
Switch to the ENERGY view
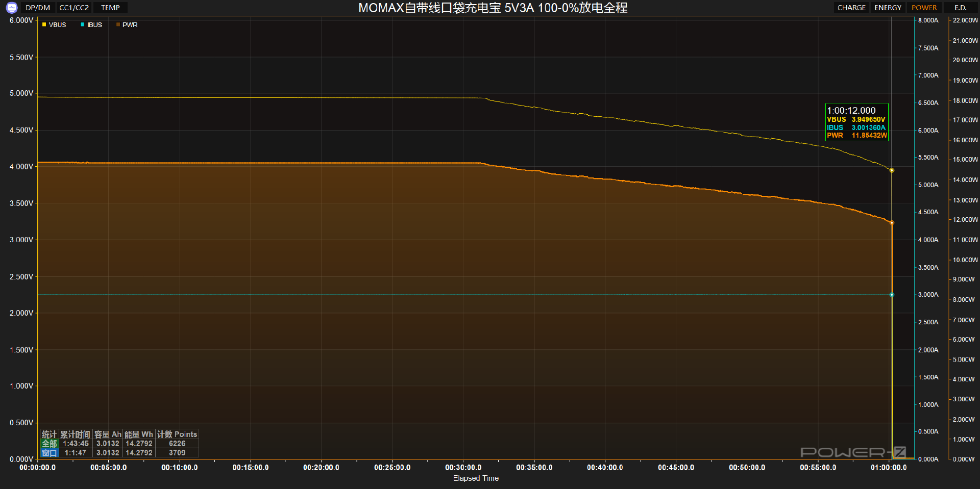(x=888, y=8)
